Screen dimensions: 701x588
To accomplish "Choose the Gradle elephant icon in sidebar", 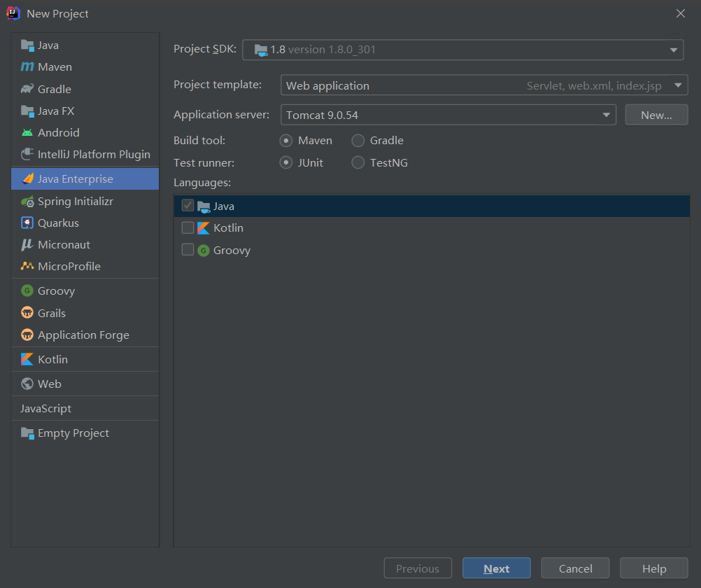I will (x=27, y=89).
